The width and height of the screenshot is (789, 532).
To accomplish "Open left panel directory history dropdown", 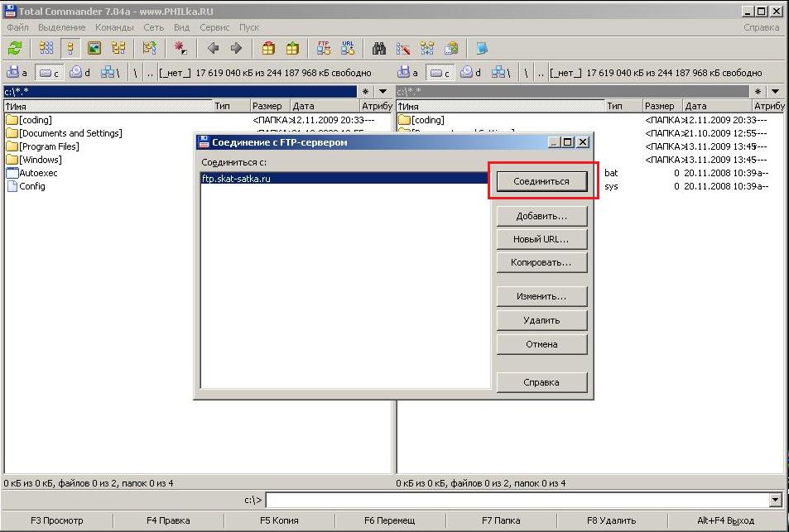I will (383, 92).
